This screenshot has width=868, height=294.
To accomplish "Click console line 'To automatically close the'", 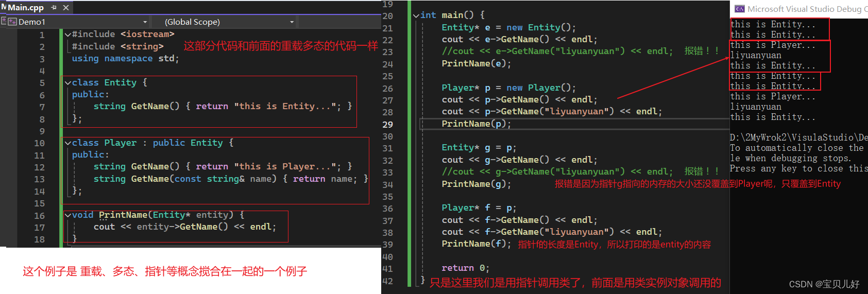I will point(797,148).
